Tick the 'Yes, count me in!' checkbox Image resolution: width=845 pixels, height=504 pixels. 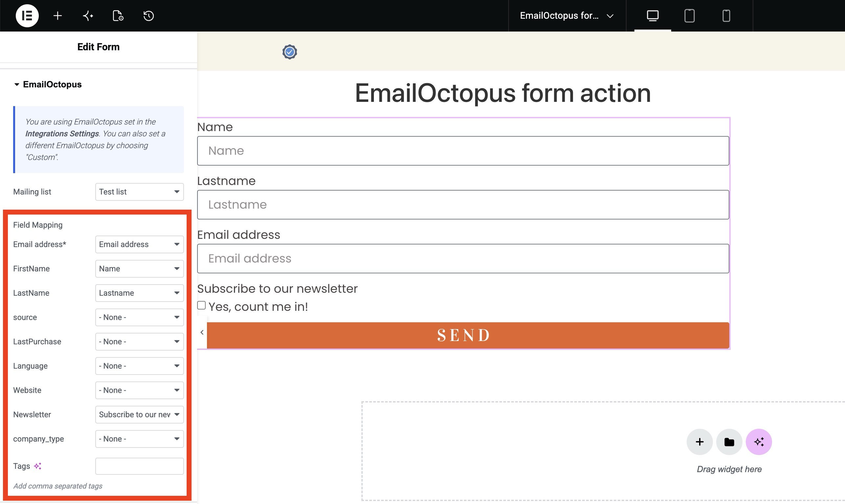201,305
